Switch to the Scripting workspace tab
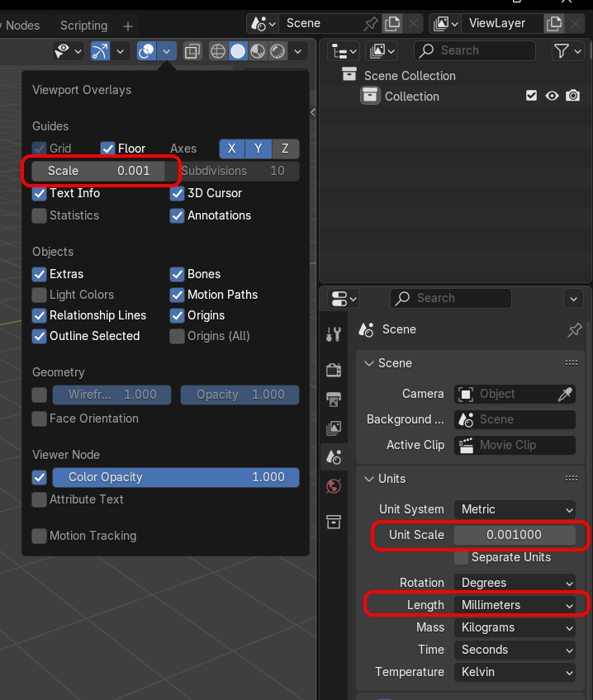The height and width of the screenshot is (700, 593). [83, 26]
